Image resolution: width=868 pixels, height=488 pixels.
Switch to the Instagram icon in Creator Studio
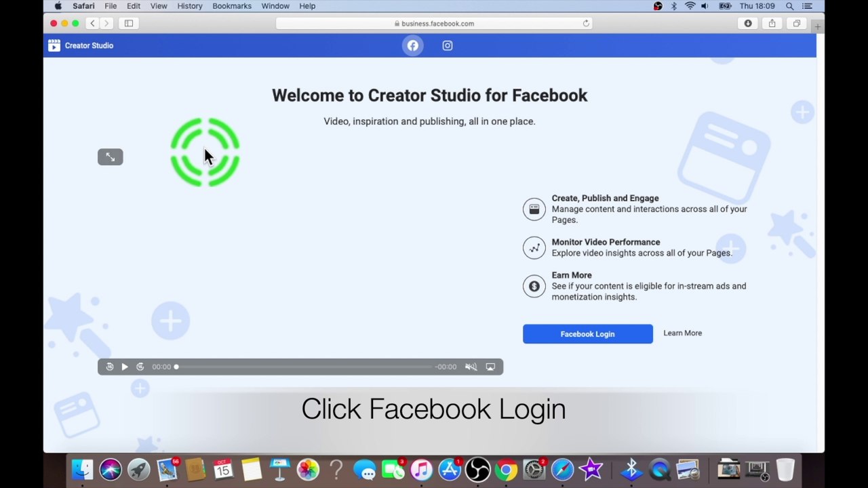pos(448,45)
